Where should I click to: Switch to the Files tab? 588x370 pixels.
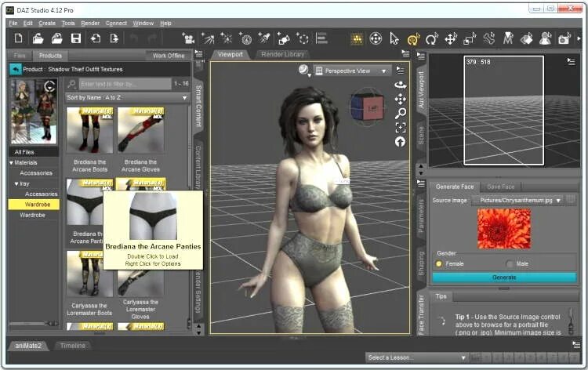[x=20, y=56]
